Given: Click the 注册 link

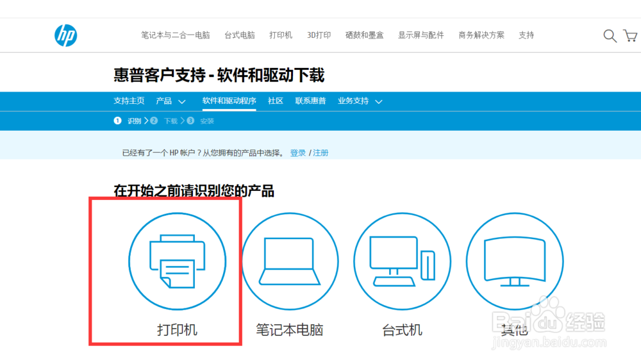Looking at the screenshot, I should [320, 153].
